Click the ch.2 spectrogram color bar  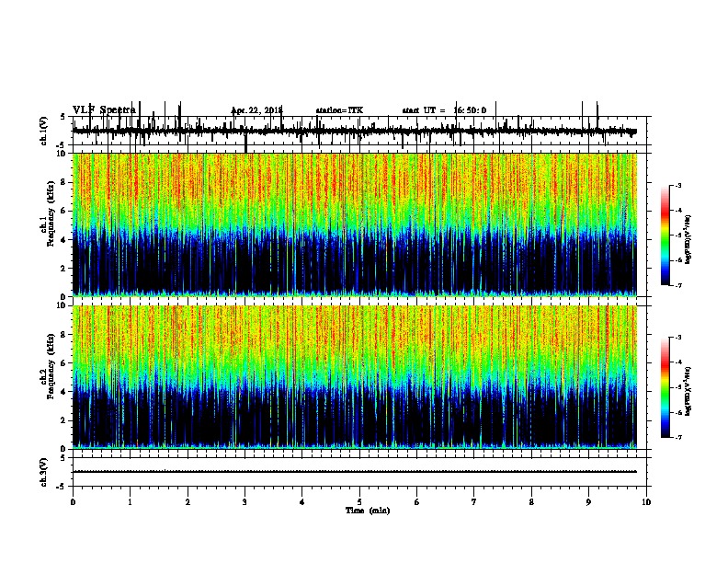tap(665, 387)
